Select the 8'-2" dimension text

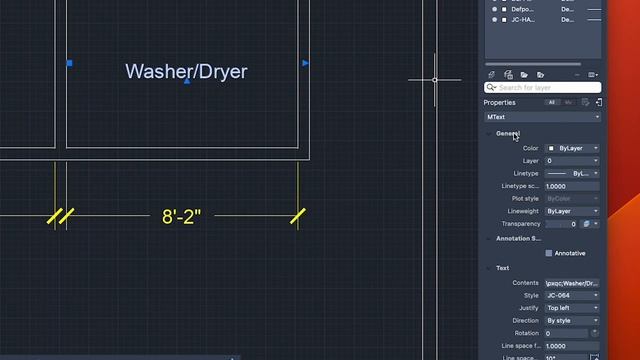[182, 216]
